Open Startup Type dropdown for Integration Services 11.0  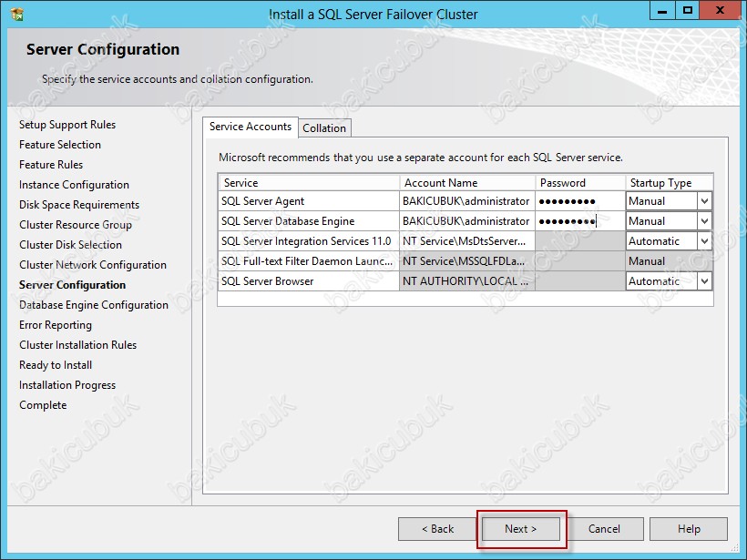point(704,241)
